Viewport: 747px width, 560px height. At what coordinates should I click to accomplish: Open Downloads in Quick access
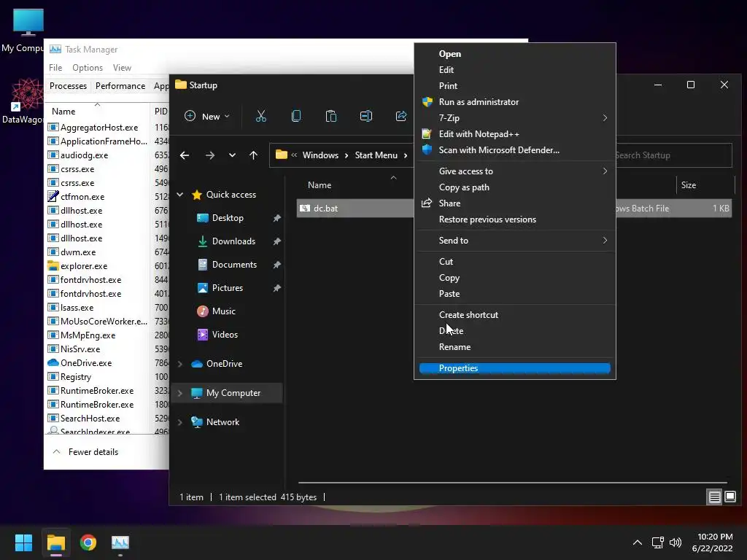tap(233, 241)
